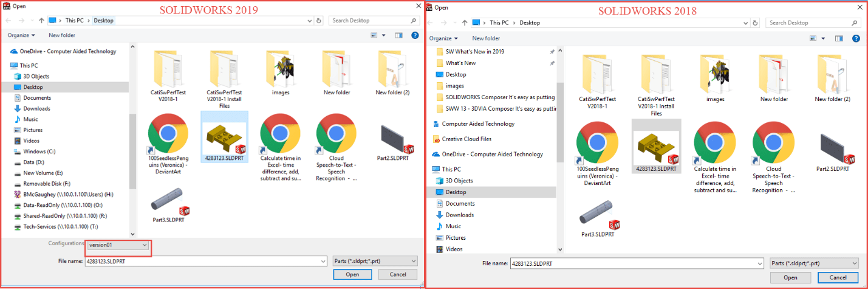Refresh the folder view in SOLIDWORKS 2019 dialog
The image size is (868, 289).
coord(320,20)
